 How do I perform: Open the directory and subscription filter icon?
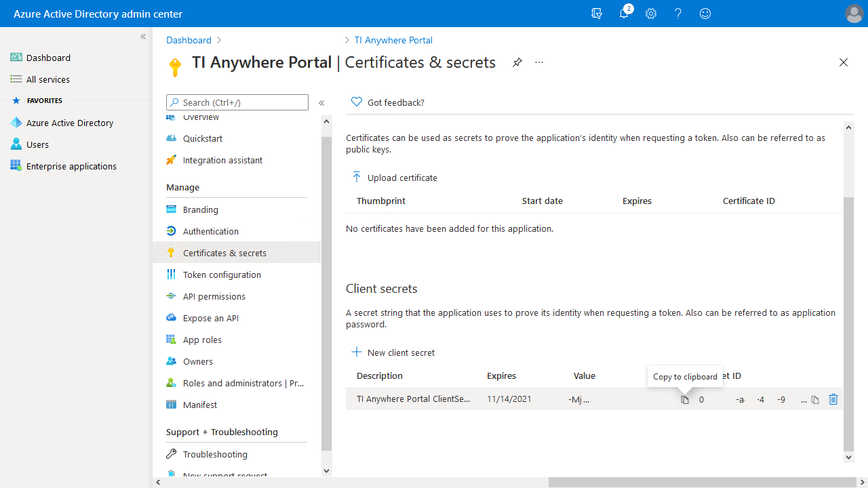[597, 14]
